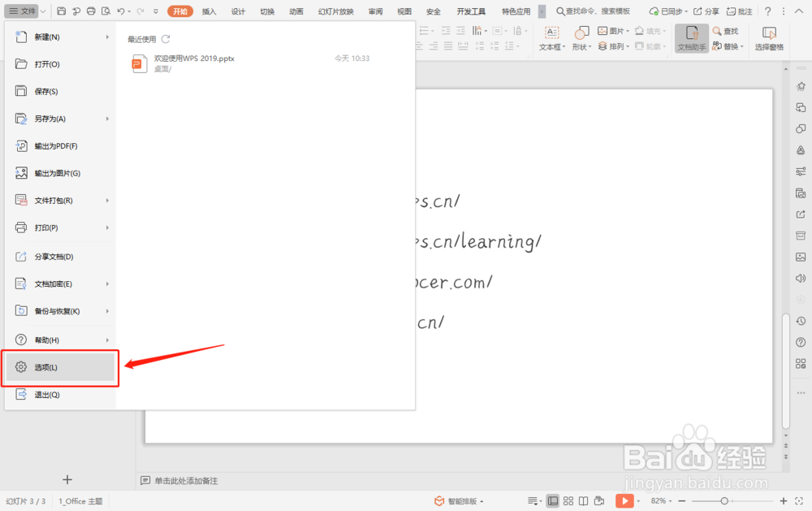The image size is (812, 511).
Task: Toggle reading view in status bar
Action: tap(583, 500)
